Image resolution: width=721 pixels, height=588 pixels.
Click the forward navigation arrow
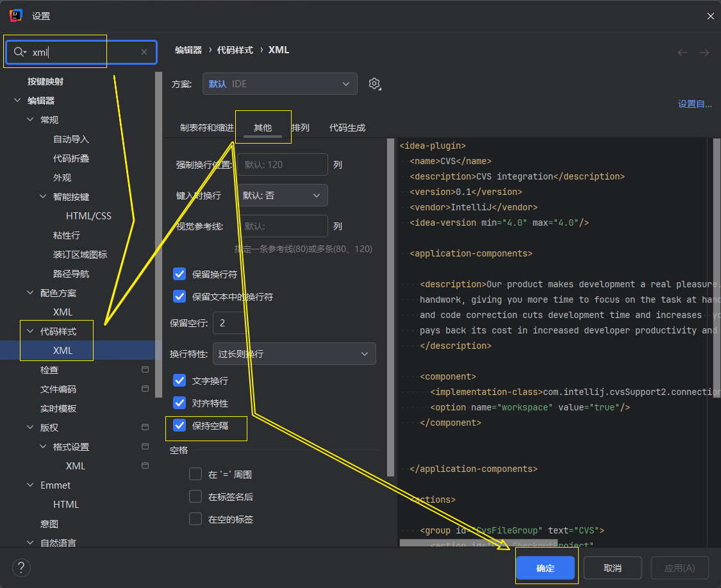(x=704, y=53)
